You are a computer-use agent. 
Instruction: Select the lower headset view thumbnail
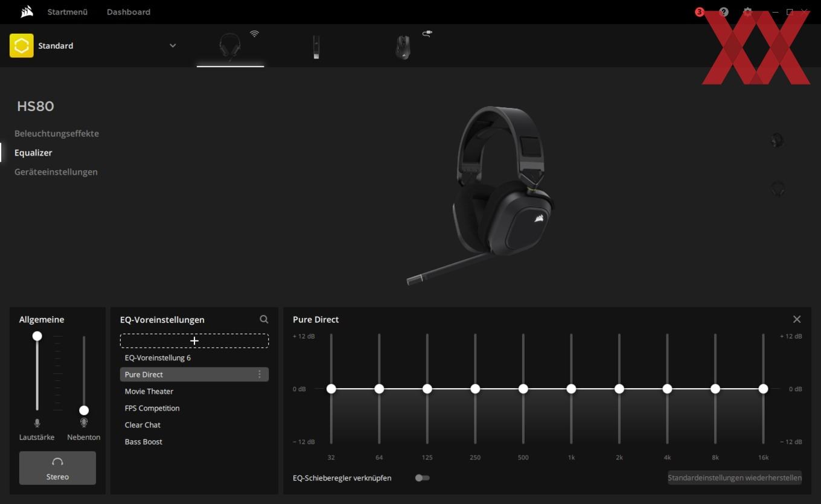(x=778, y=189)
